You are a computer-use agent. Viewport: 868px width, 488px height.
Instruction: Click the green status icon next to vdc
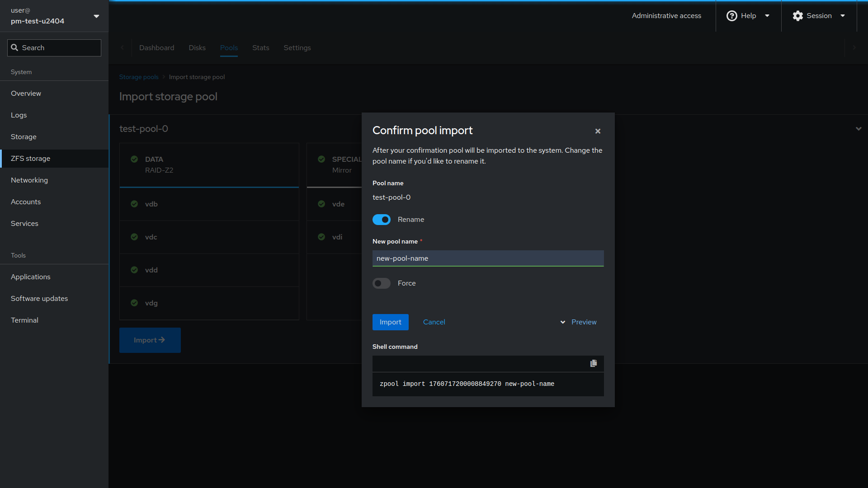click(x=134, y=237)
